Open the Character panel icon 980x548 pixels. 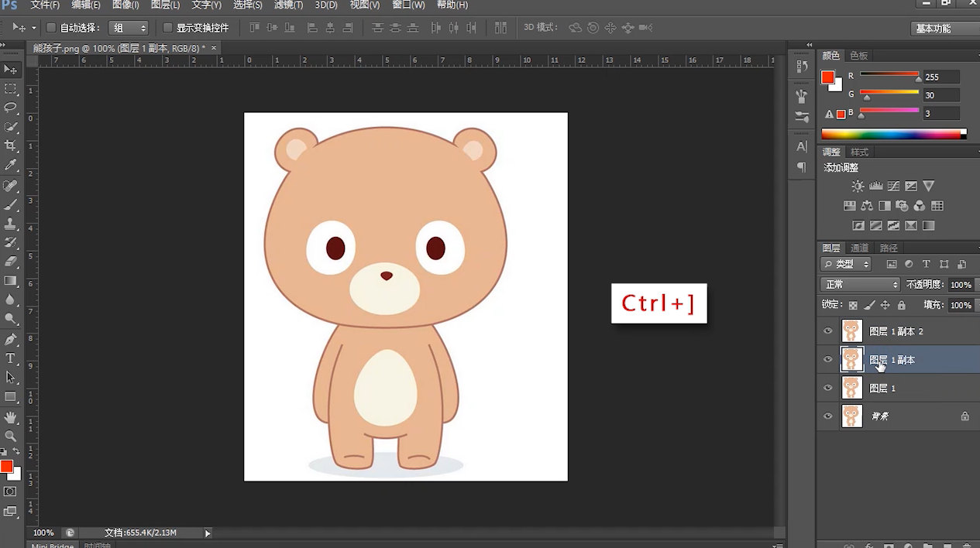802,146
